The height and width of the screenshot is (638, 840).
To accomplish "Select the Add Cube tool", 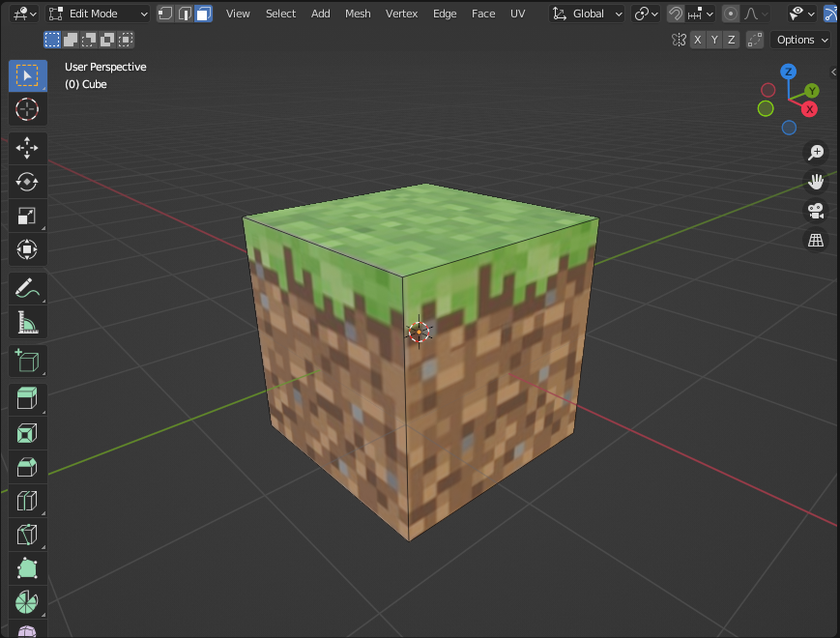I will (x=27, y=361).
